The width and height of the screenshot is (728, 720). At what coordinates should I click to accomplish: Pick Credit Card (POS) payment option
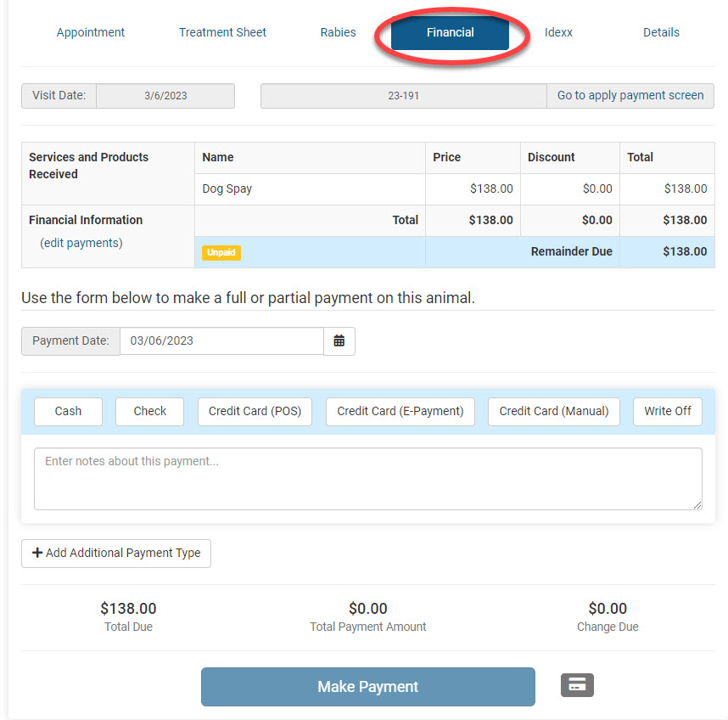point(255,411)
